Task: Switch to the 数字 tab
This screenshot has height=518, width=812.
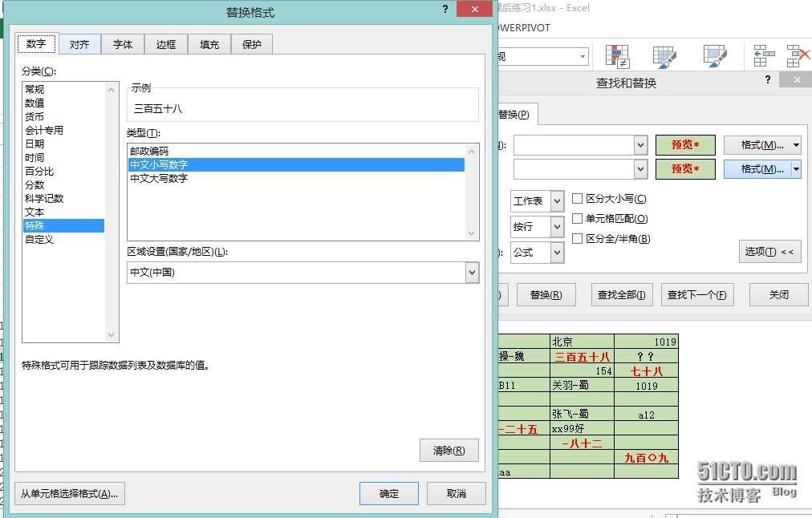Action: (x=36, y=43)
